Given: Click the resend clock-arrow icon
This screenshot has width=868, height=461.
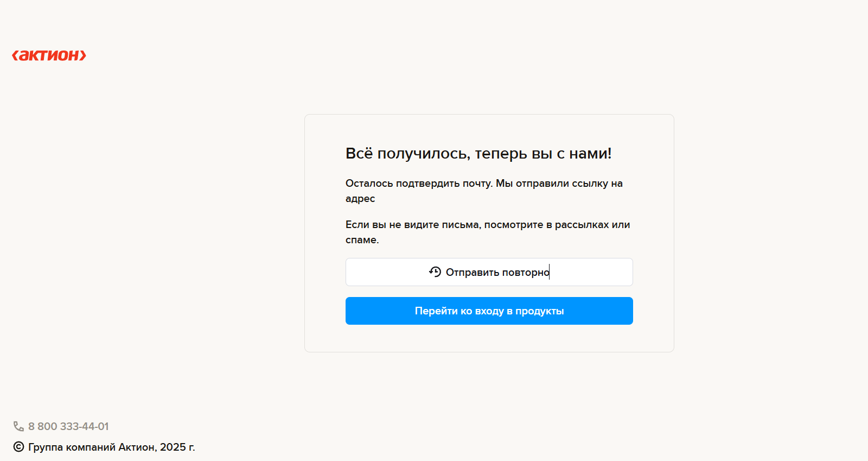Looking at the screenshot, I should point(435,271).
